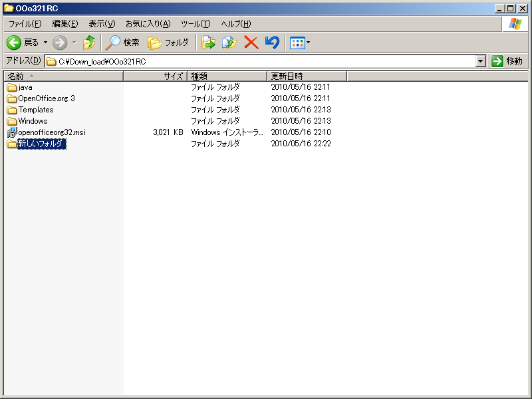Click the Windows flag logo icon
The width and height of the screenshot is (532, 399).
coord(515,24)
